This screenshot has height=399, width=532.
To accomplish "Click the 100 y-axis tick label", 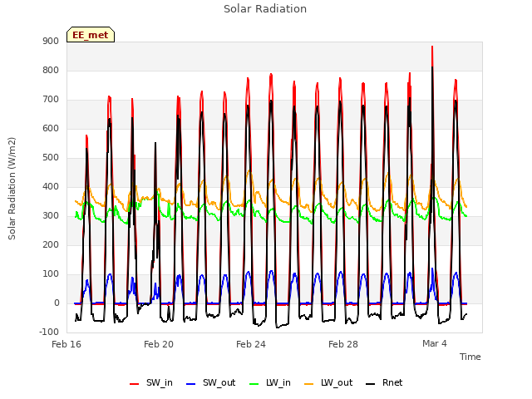I will point(51,274).
